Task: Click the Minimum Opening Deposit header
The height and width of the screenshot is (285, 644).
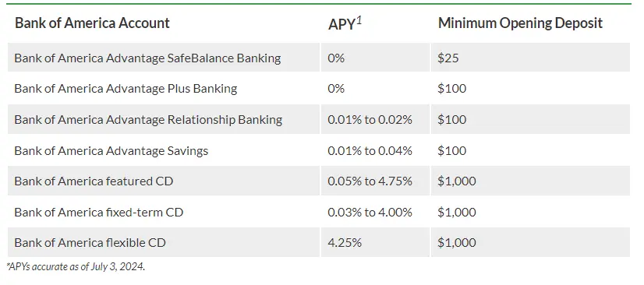Action: (x=520, y=23)
